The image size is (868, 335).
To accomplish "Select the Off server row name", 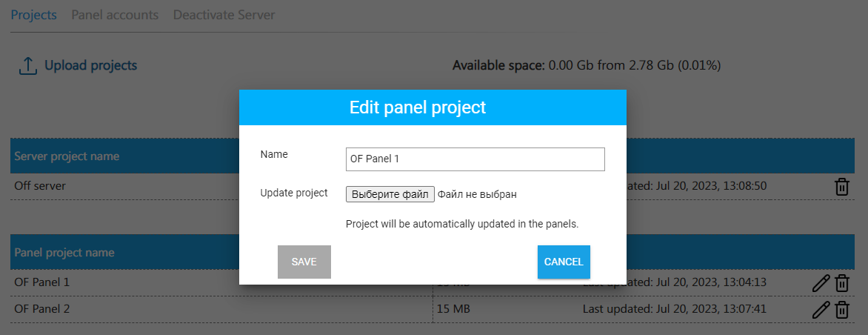I will tap(40, 186).
